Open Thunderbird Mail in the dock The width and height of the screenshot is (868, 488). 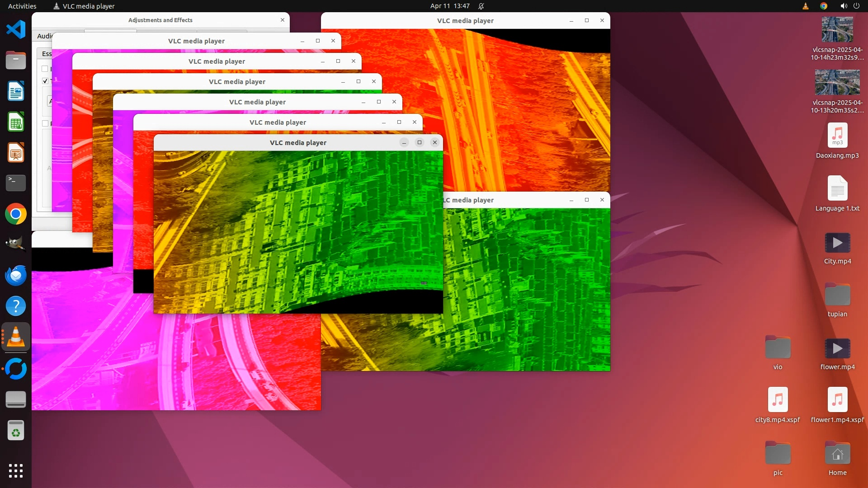16,275
